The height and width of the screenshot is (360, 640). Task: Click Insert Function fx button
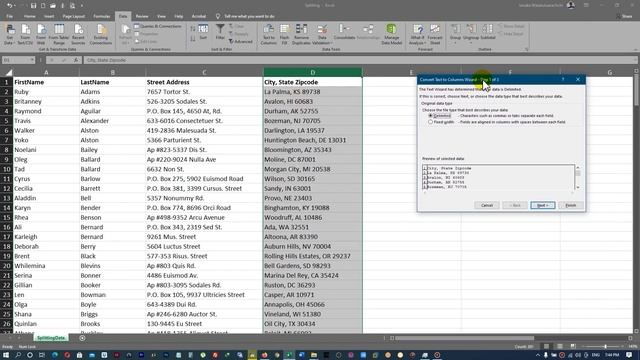(76, 60)
